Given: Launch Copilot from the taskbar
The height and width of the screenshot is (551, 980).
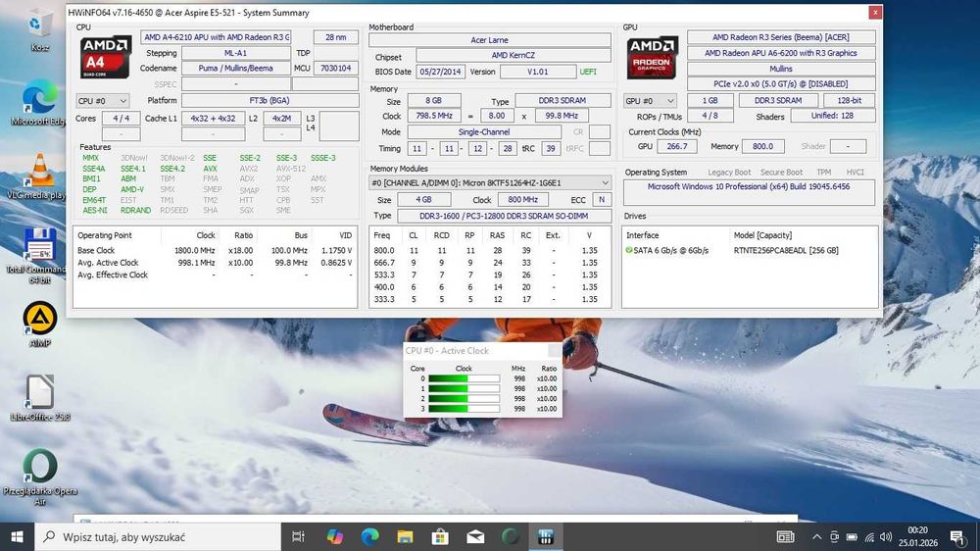Looking at the screenshot, I should click(x=335, y=536).
